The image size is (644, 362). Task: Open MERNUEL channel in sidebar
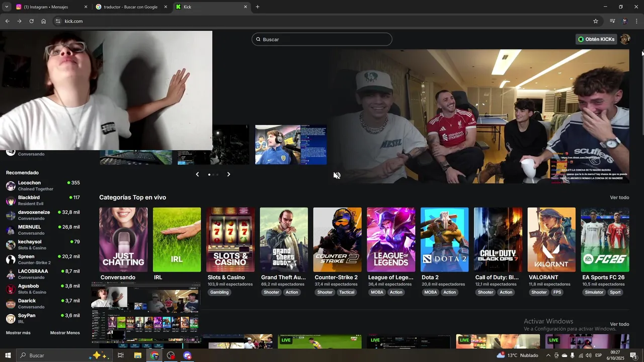click(43, 230)
